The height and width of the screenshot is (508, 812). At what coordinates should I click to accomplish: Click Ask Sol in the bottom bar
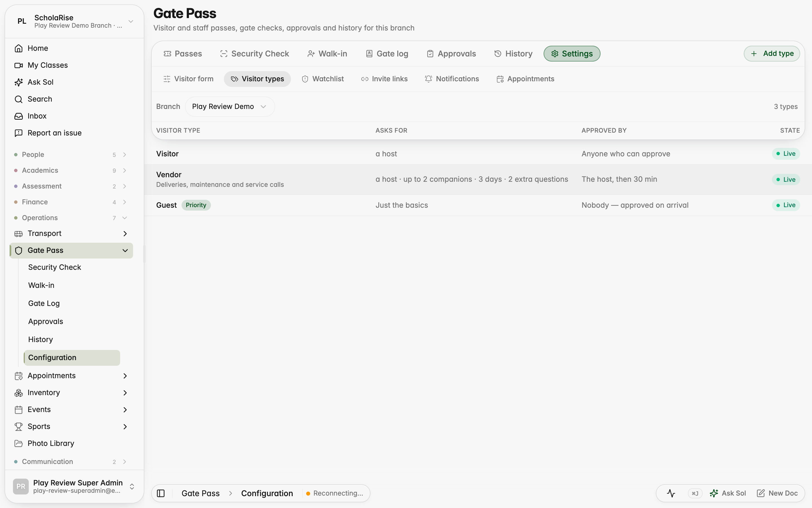(x=728, y=493)
